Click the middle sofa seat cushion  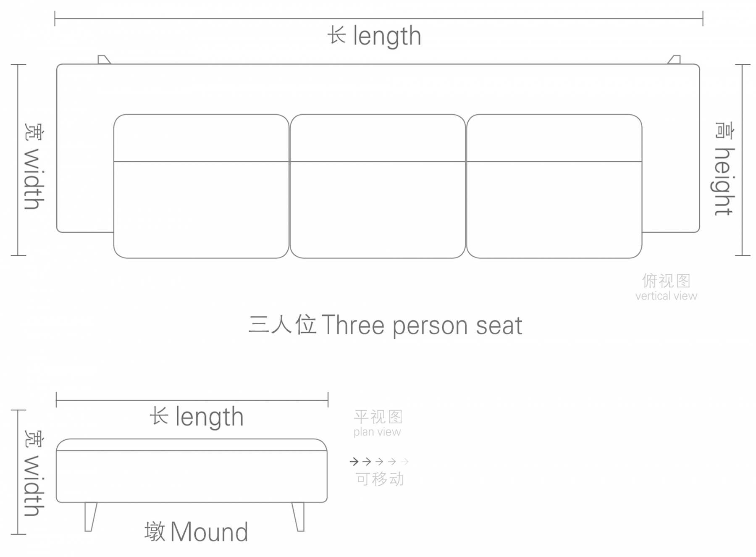378,186
